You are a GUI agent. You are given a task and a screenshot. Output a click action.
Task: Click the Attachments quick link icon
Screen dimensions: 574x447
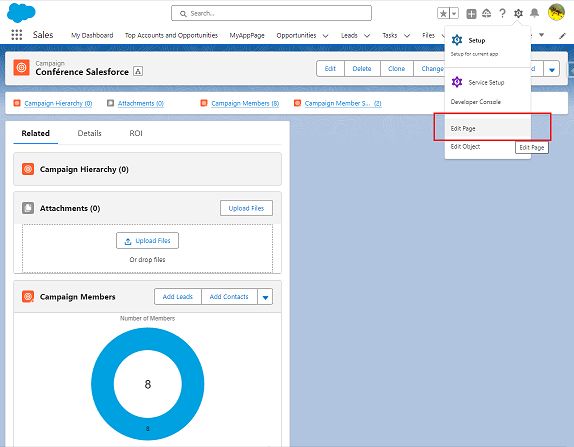[110, 103]
